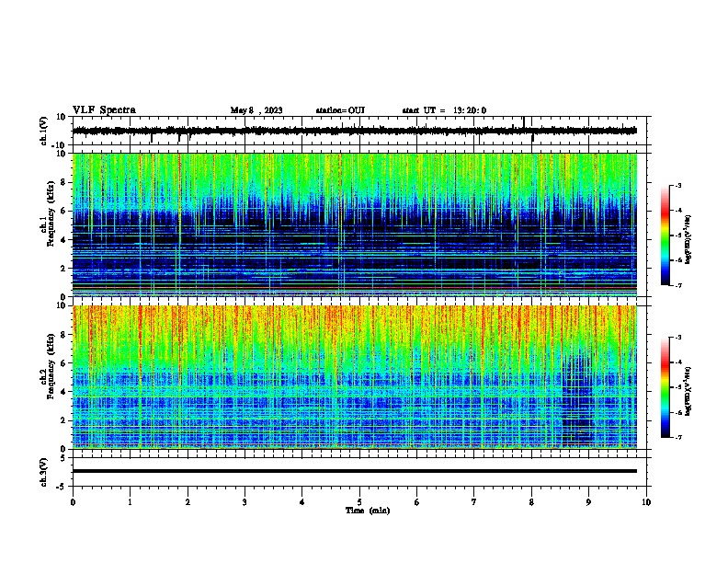Click the flat ch.3 voltage trace line
This screenshot has height=563, width=728.
click(x=354, y=471)
